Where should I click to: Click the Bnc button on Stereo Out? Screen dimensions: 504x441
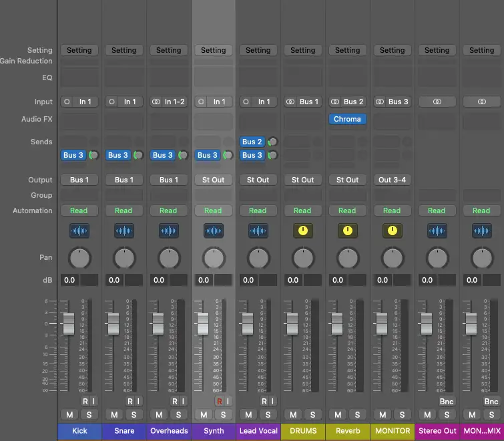tap(446, 401)
